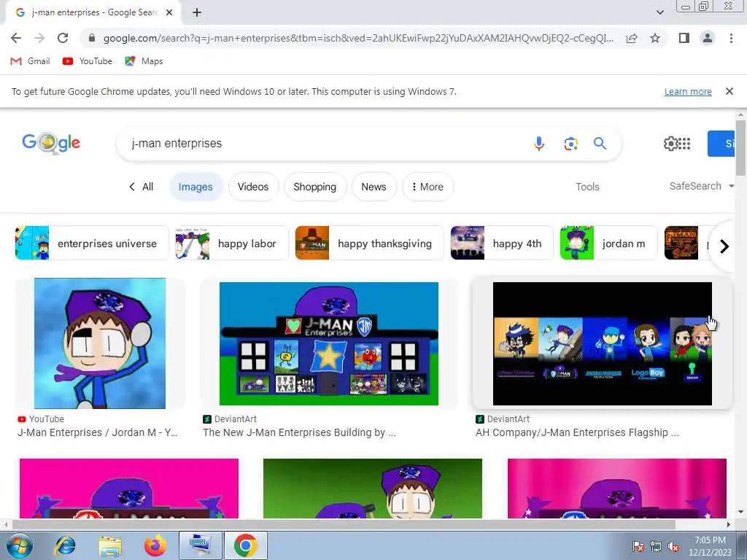
Task: Open the left pink stage image result
Action: 129,488
